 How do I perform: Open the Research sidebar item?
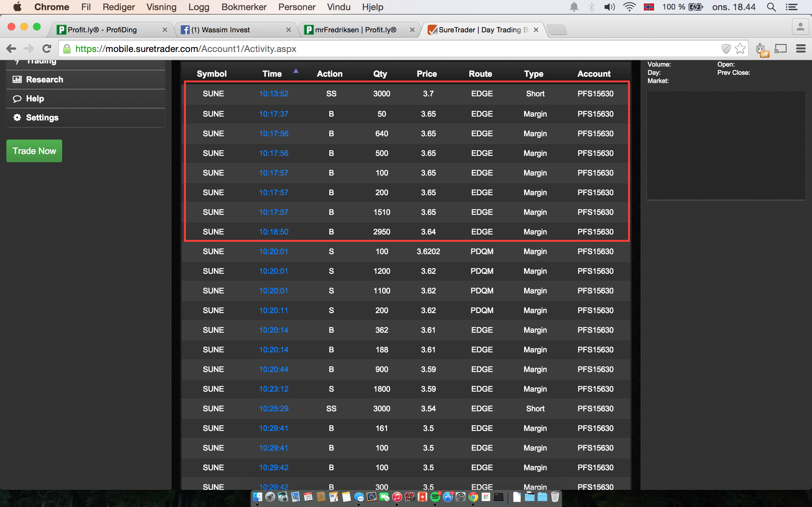point(45,80)
